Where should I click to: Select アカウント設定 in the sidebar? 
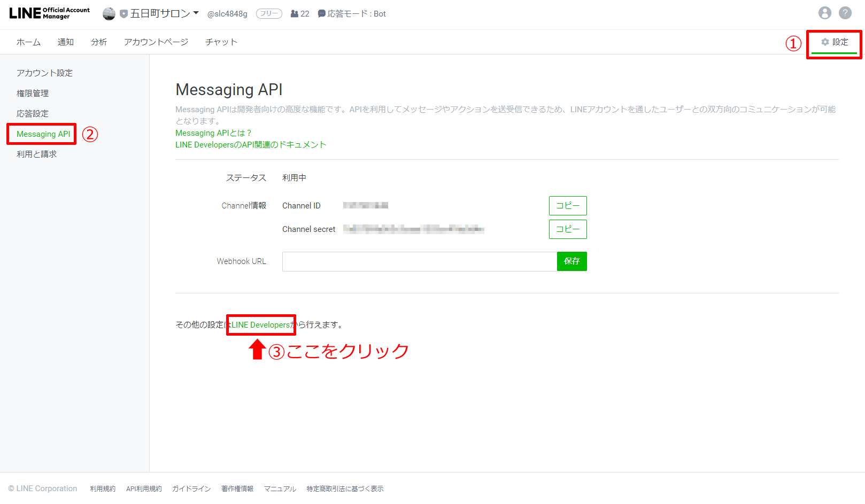pyautogui.click(x=44, y=73)
